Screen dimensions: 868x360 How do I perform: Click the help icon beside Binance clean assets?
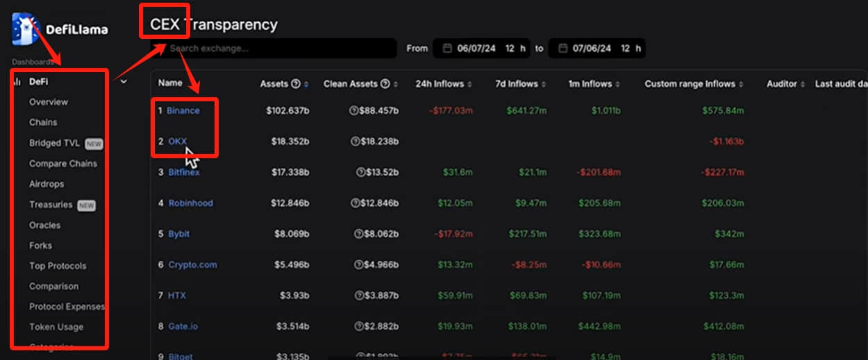(x=355, y=111)
